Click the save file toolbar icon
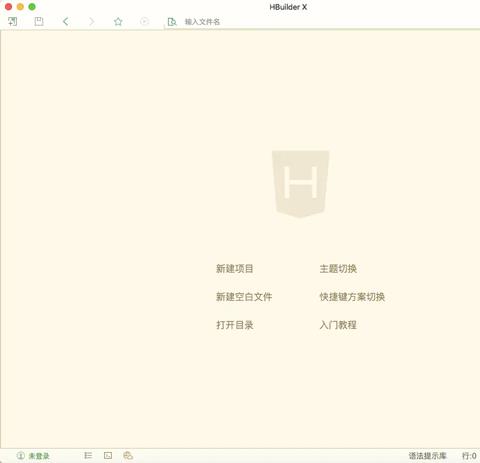The height and width of the screenshot is (463, 480). pos(39,22)
